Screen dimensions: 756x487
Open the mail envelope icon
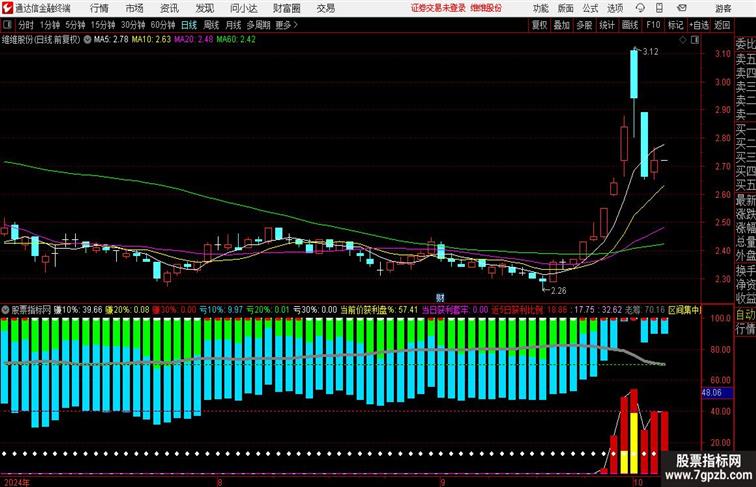pyautogui.click(x=681, y=8)
